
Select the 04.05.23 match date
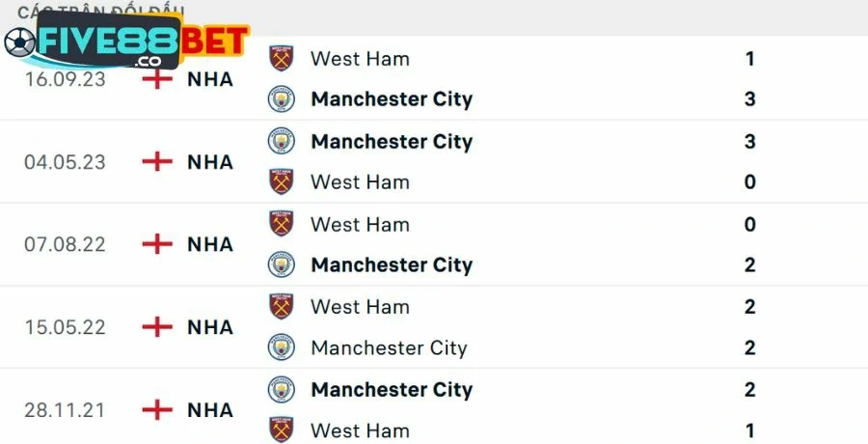point(66,162)
